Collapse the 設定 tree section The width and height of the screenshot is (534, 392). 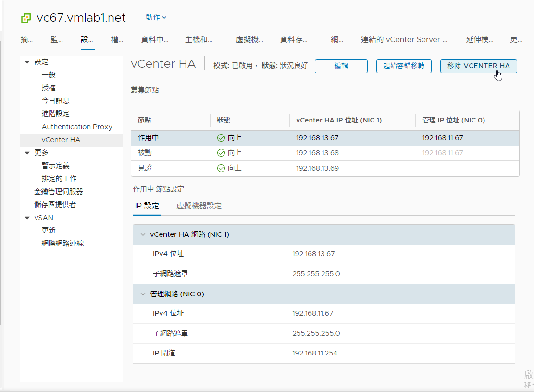click(x=27, y=62)
